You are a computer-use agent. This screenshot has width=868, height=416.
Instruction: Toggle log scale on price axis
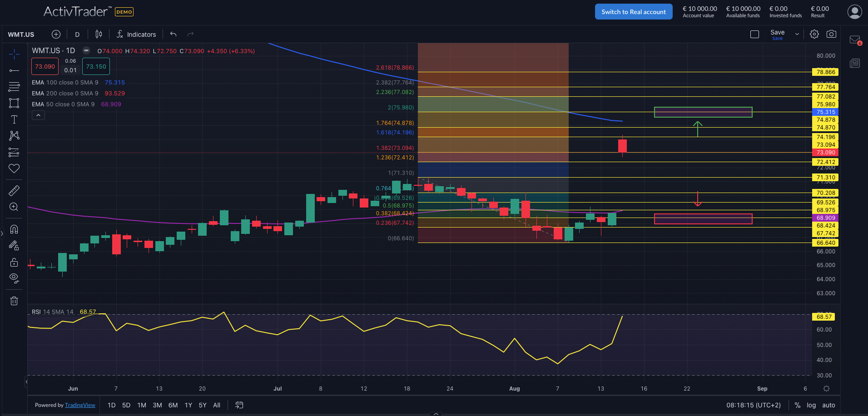pyautogui.click(x=811, y=405)
